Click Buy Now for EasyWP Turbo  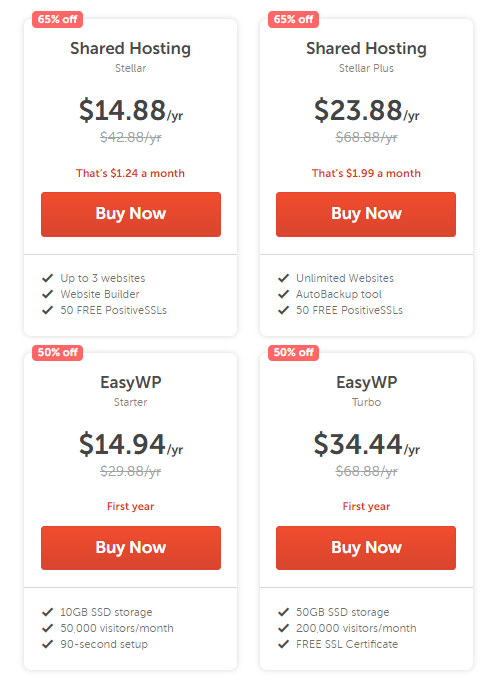pos(366,548)
